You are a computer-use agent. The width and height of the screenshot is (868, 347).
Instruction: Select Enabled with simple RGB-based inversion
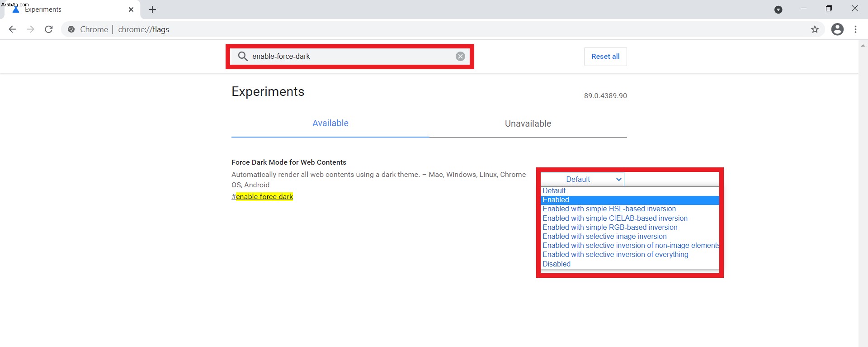coord(630,228)
